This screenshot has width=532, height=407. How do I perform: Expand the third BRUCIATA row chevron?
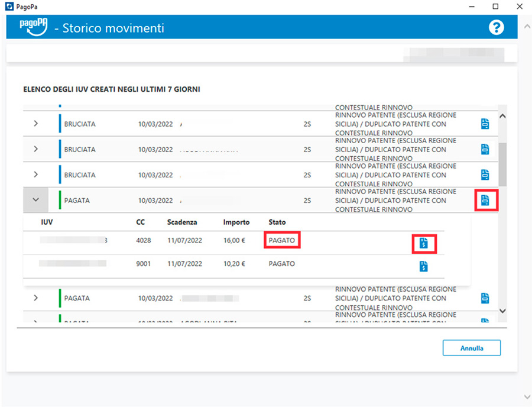point(35,175)
